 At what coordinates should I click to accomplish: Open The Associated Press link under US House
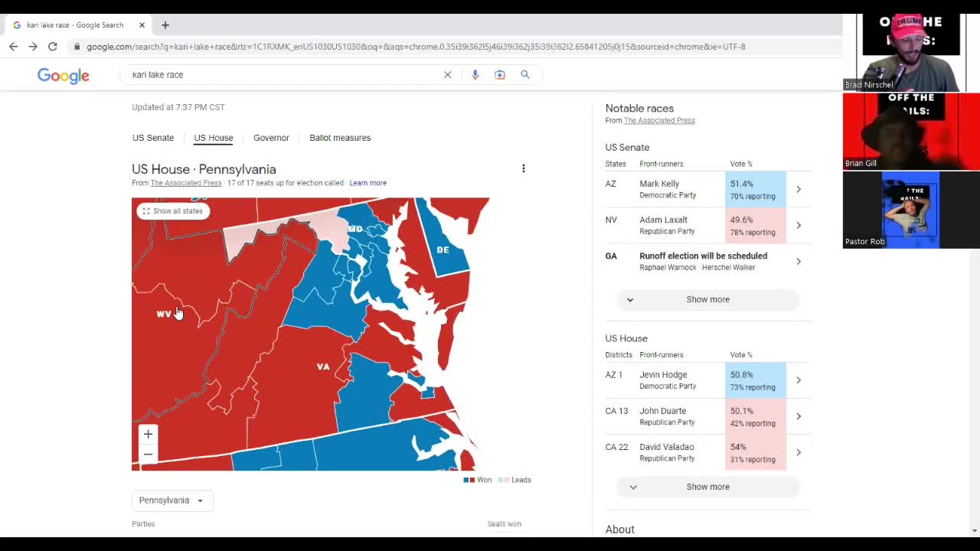tap(186, 183)
